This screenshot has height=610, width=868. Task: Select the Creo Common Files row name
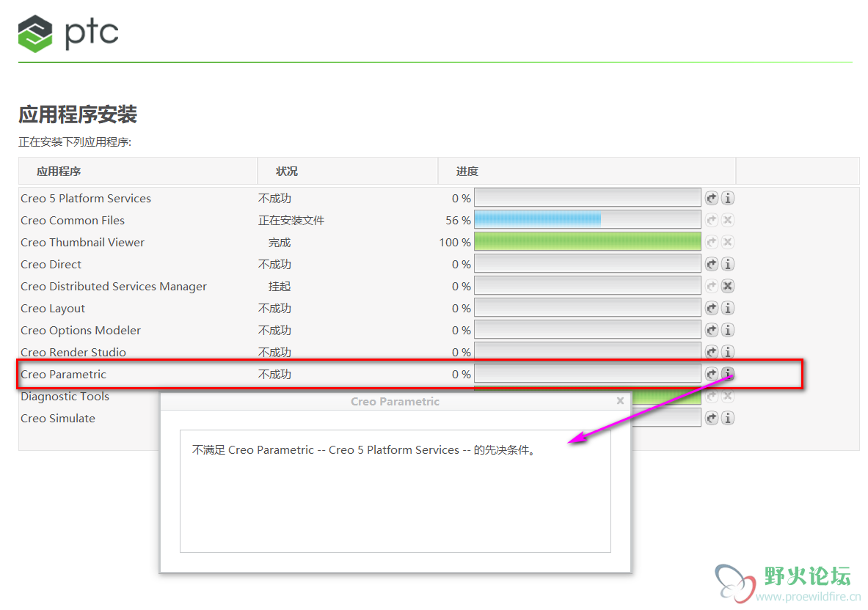(73, 220)
